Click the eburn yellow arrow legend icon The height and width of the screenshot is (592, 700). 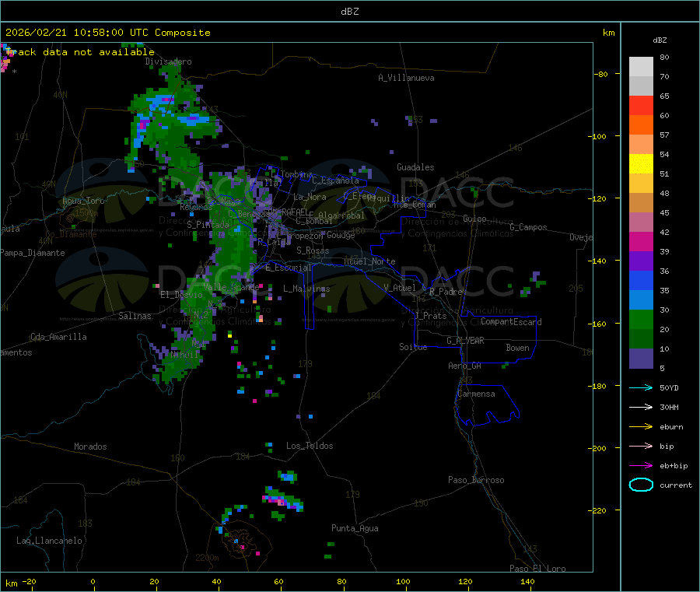click(641, 427)
